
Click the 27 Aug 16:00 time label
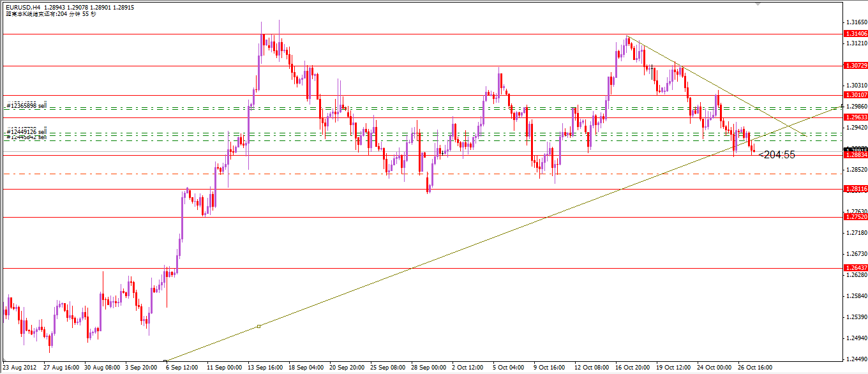point(61,368)
